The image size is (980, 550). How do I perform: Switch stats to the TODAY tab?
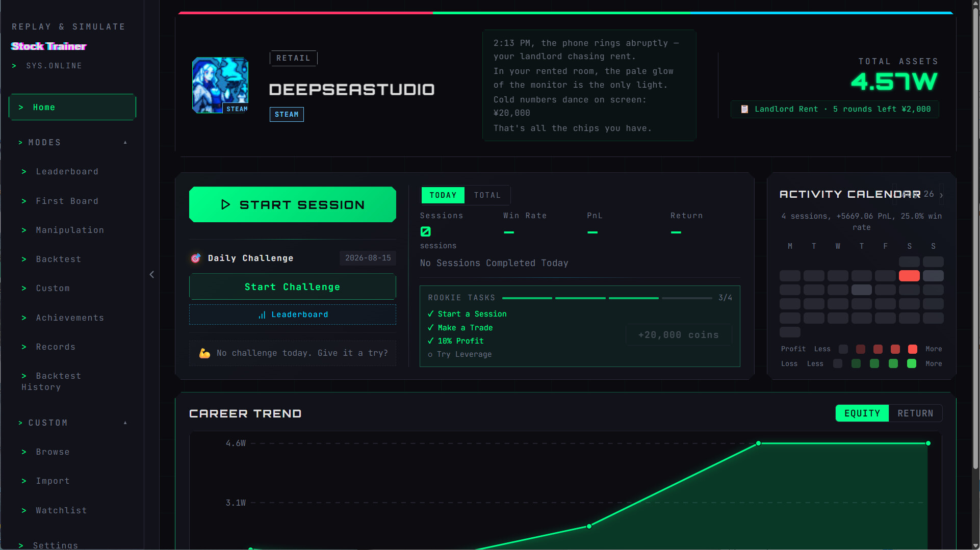443,195
